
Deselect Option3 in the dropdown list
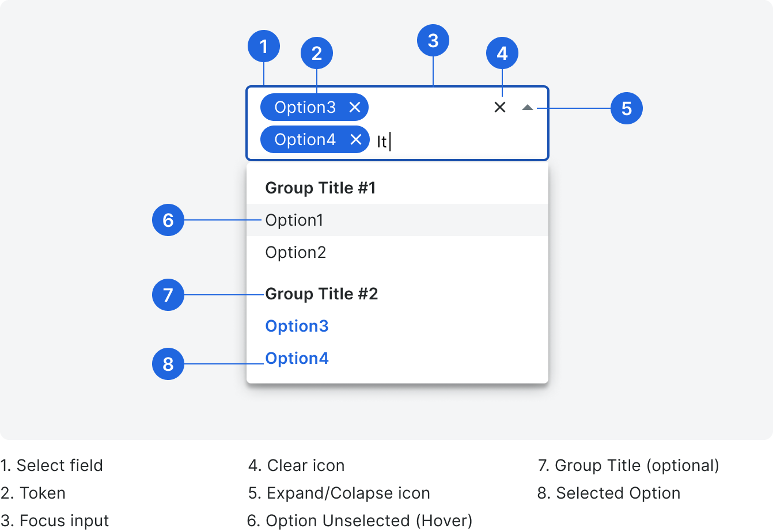click(297, 326)
